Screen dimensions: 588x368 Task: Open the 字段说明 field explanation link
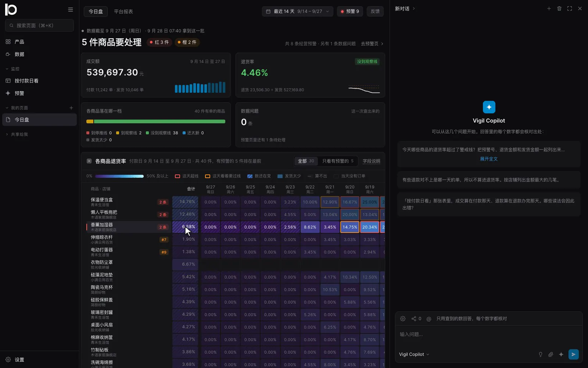372,161
